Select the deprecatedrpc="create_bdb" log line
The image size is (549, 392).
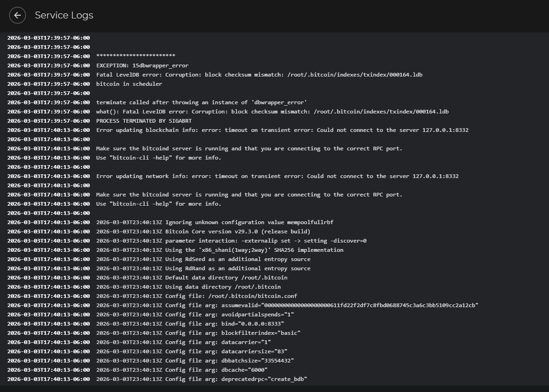tap(201, 379)
